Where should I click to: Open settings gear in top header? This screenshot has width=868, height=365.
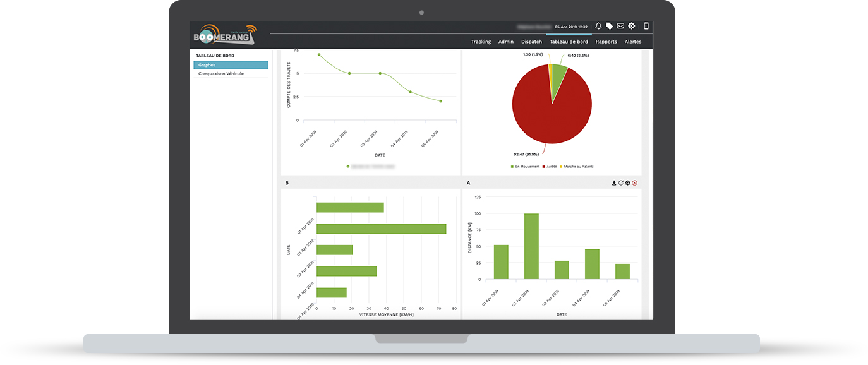click(632, 27)
